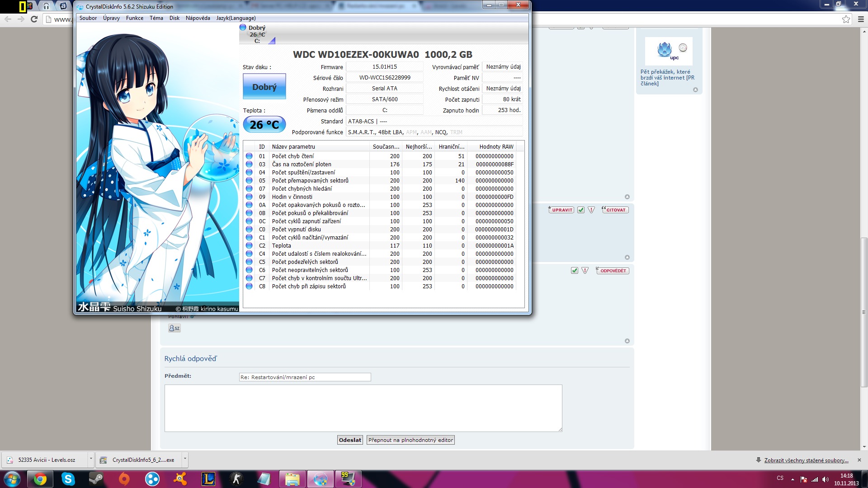Viewport: 868px width, 488px height.
Task: Click the bookmark star in address bar
Action: 846,19
